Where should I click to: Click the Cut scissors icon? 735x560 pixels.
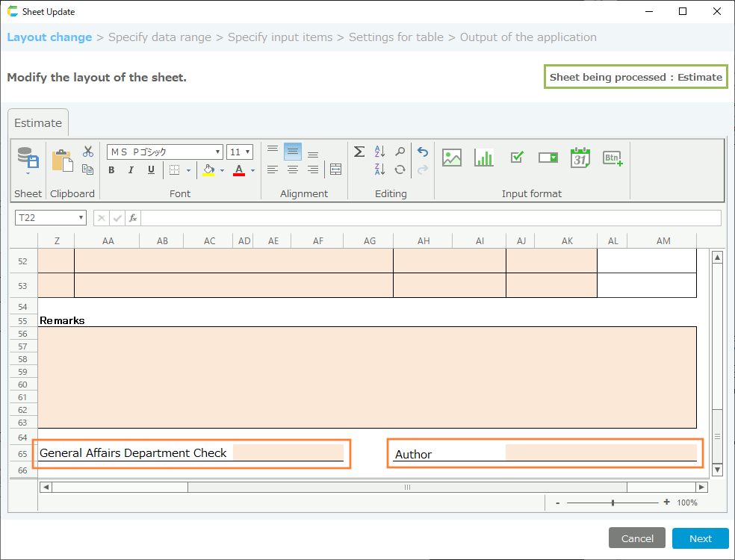click(88, 152)
